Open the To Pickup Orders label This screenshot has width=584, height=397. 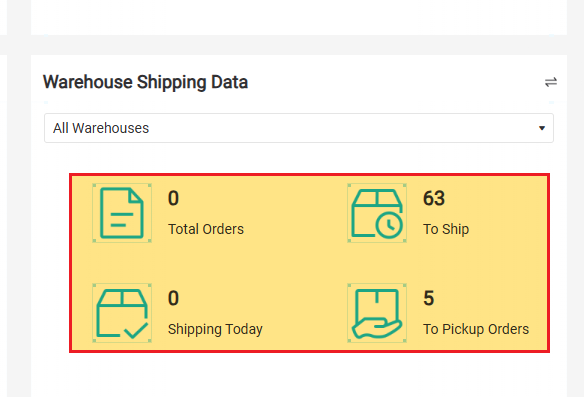(x=476, y=329)
